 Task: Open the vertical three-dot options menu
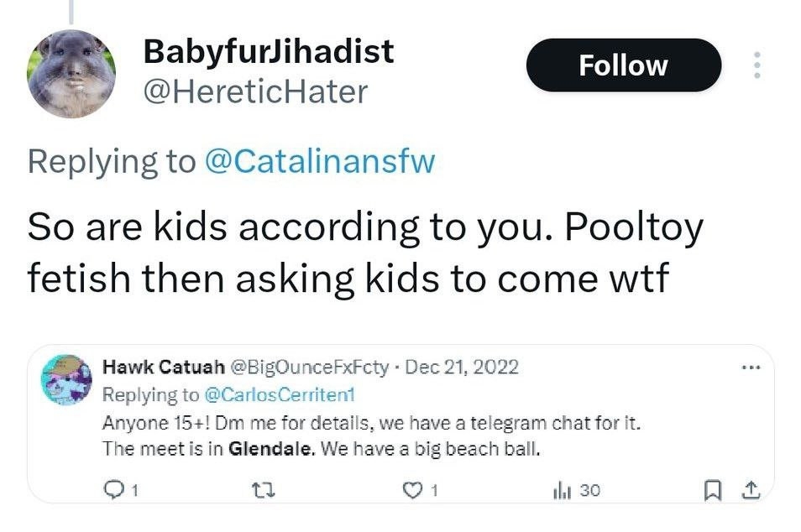point(756,65)
